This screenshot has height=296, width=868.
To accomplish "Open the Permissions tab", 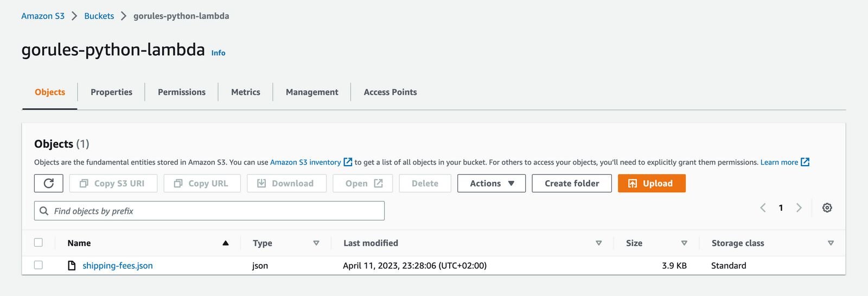I will [x=182, y=92].
